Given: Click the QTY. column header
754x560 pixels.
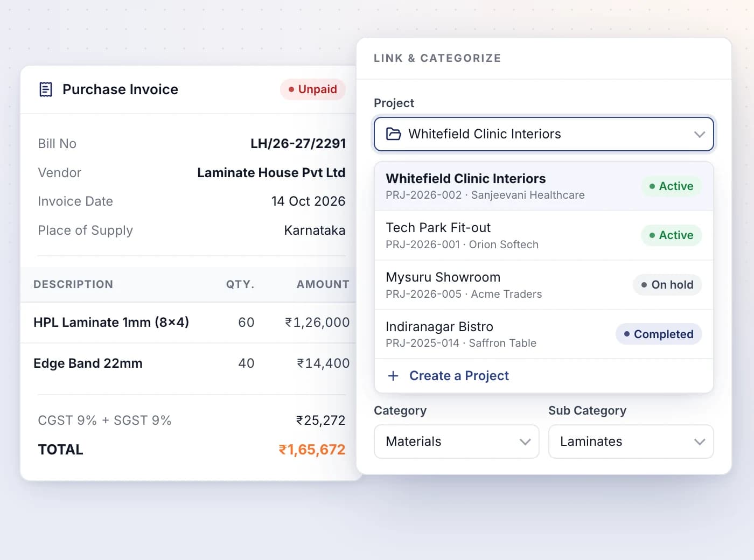Looking at the screenshot, I should point(240,284).
